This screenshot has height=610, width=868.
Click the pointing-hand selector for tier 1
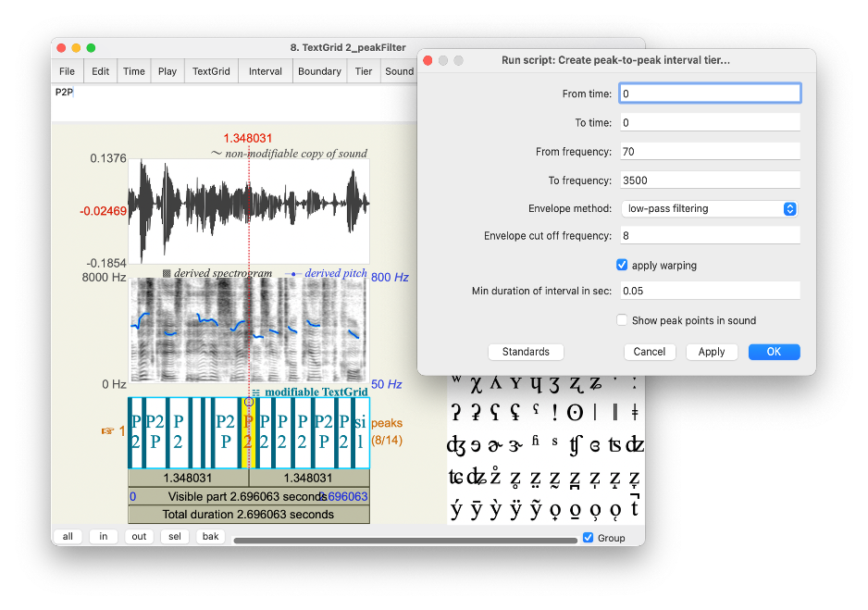pos(108,429)
